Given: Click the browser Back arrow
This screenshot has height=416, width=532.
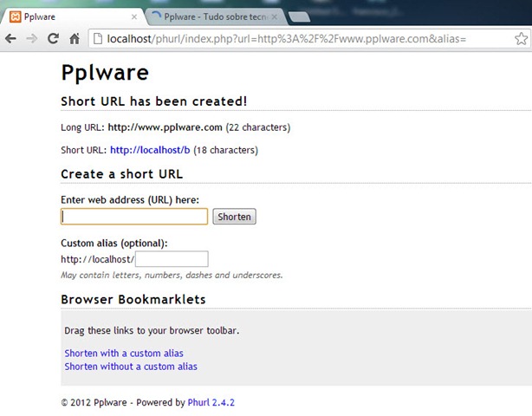Looking at the screenshot, I should (x=11, y=39).
